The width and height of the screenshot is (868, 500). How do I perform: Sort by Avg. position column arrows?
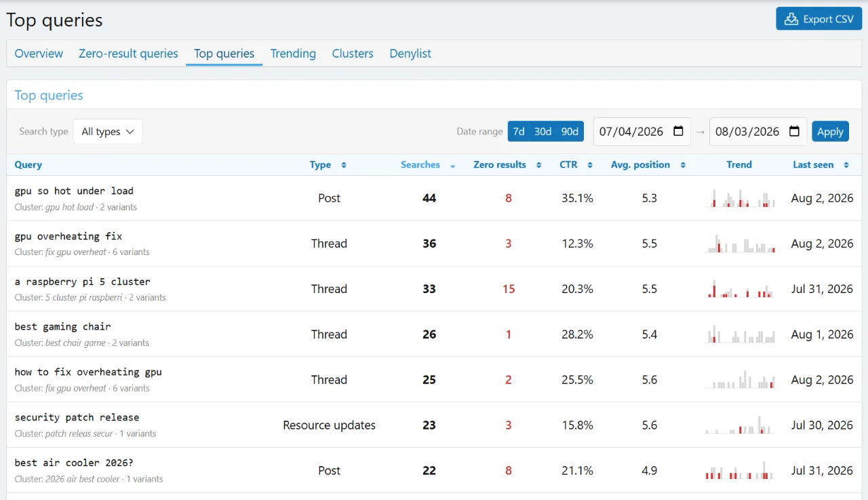click(x=682, y=165)
